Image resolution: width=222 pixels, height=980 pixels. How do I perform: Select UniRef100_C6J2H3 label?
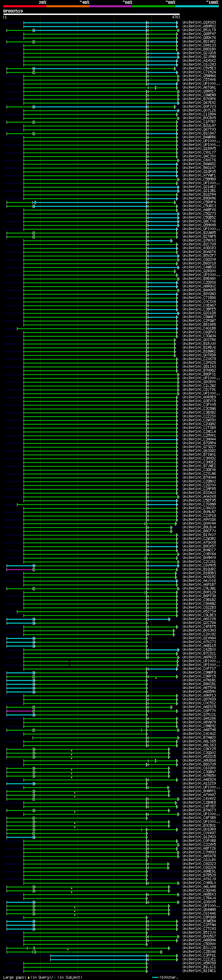[x=199, y=65]
